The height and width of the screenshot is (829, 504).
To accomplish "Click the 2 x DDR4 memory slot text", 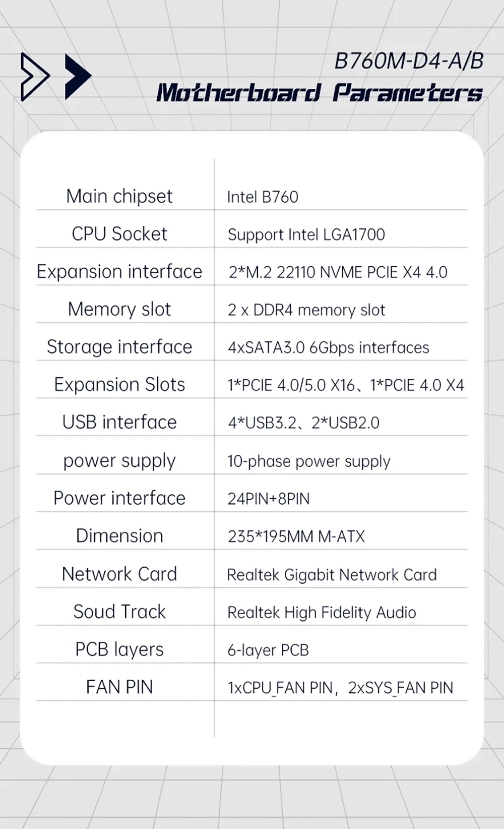I will (x=306, y=310).
